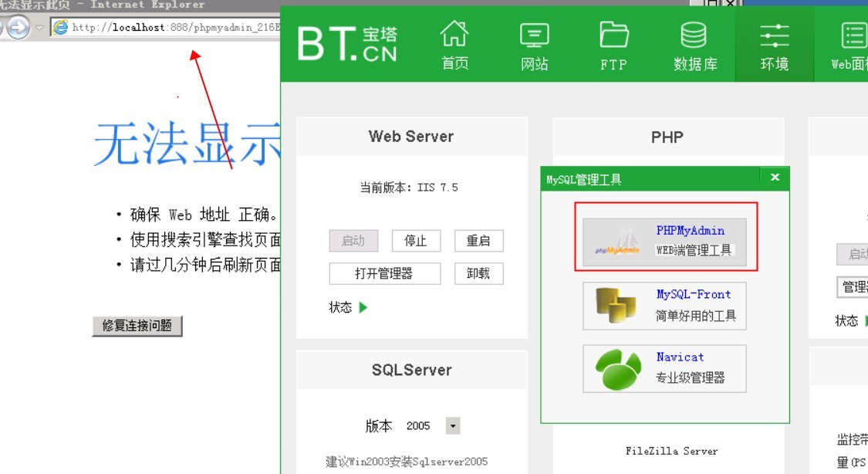Click the 确保 Web 地址 正确 bullet text

tap(204, 215)
